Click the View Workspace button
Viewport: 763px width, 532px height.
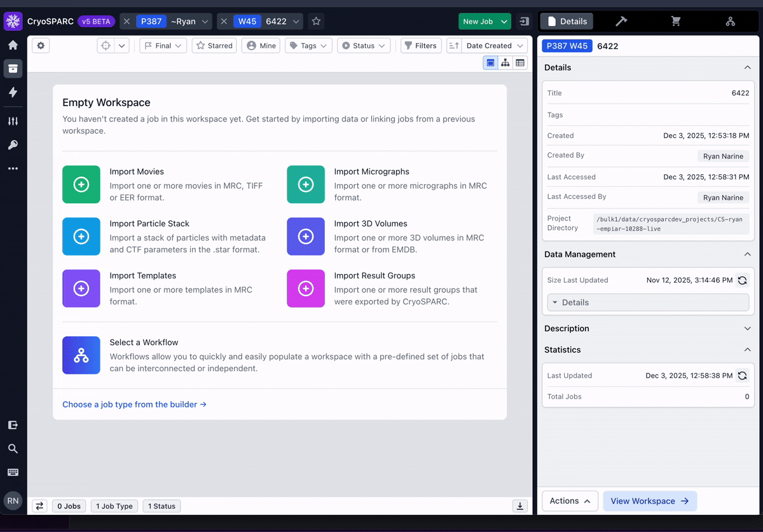click(x=649, y=501)
